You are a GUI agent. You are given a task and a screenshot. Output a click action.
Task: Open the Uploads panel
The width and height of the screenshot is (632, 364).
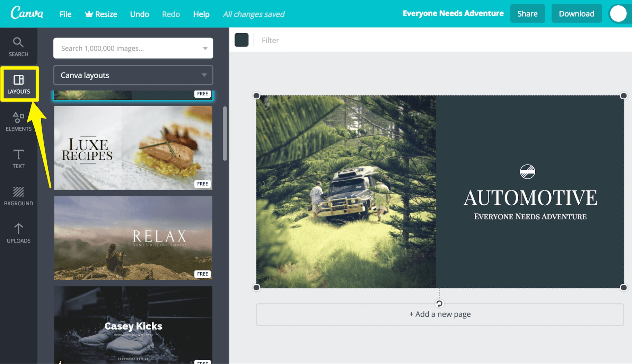pyautogui.click(x=18, y=233)
